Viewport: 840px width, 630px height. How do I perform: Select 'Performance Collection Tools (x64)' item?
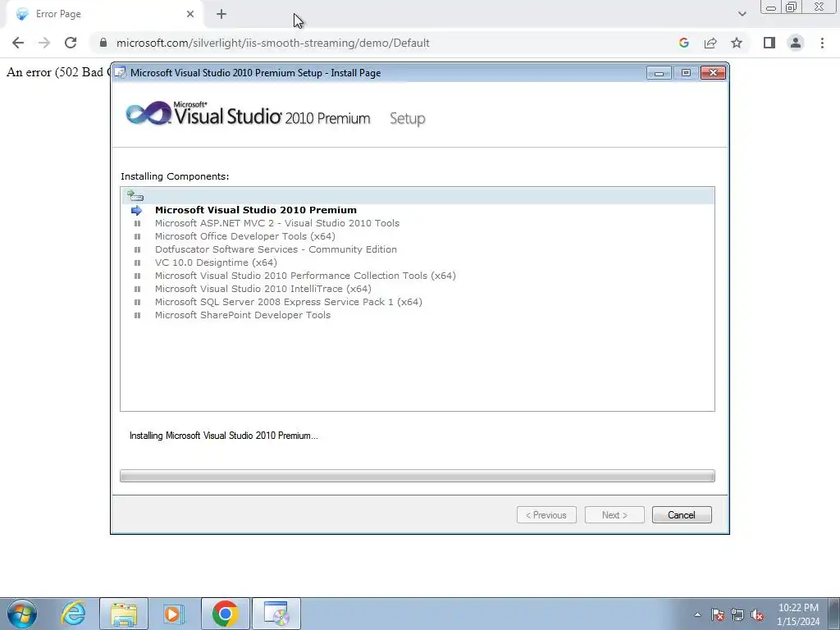305,276
